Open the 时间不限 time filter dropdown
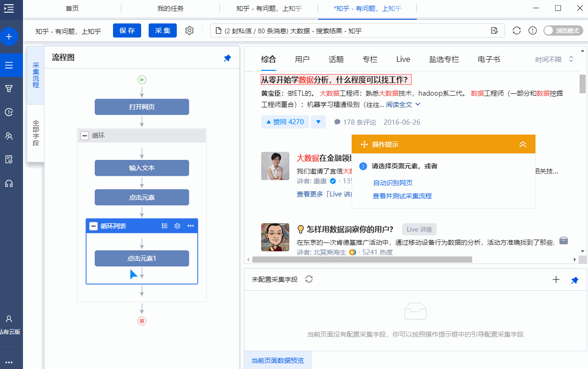This screenshot has height=369, width=588. [x=554, y=59]
